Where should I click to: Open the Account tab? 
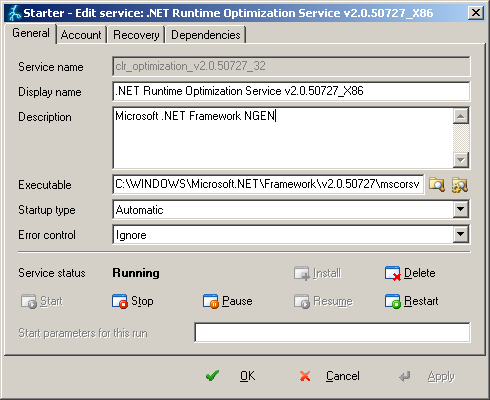click(81, 35)
